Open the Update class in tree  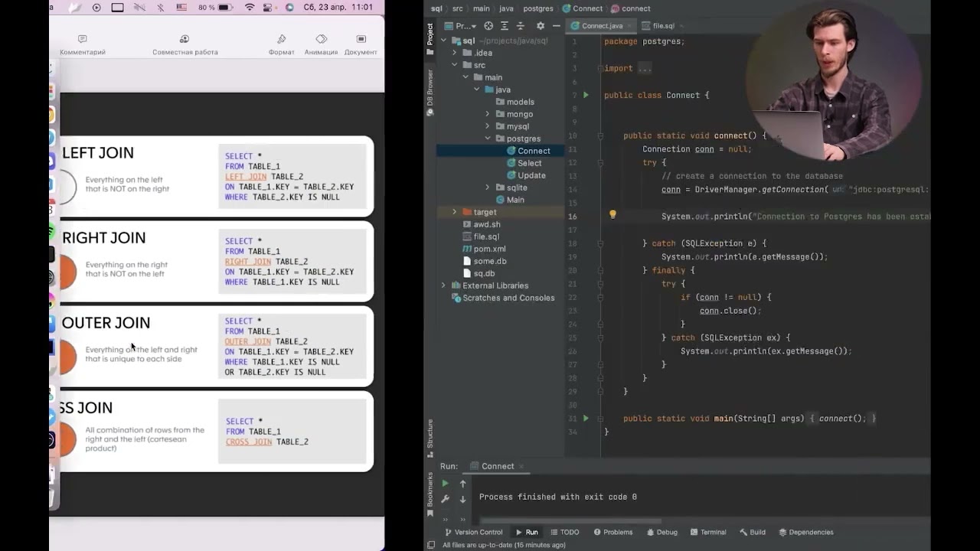(x=526, y=175)
